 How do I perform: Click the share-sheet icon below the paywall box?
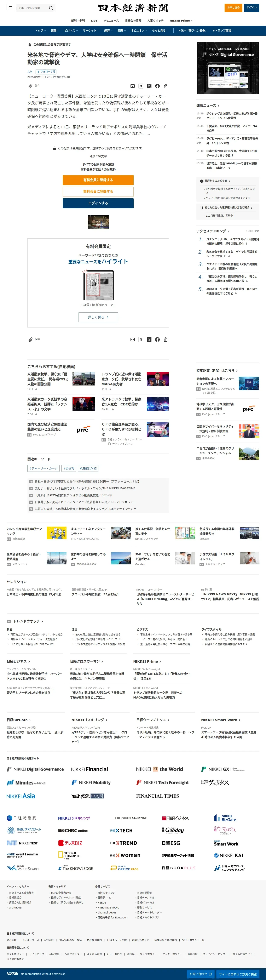coord(166,339)
